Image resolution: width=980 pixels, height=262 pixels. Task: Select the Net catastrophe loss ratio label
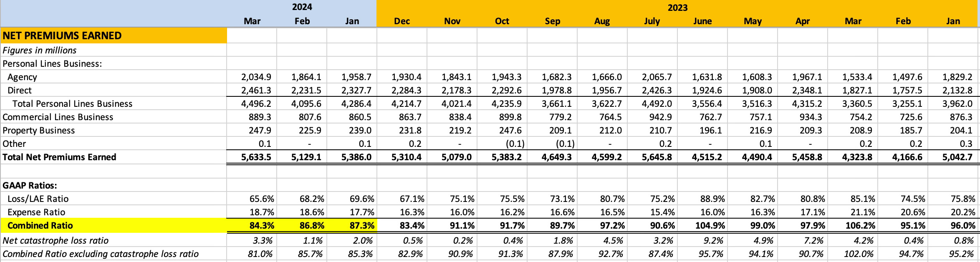click(x=56, y=240)
